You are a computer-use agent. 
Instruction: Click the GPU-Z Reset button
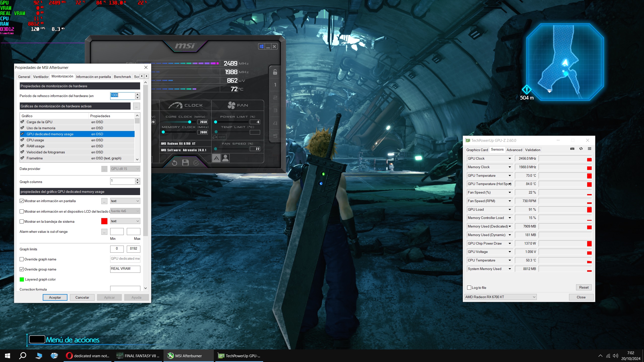[x=584, y=287]
